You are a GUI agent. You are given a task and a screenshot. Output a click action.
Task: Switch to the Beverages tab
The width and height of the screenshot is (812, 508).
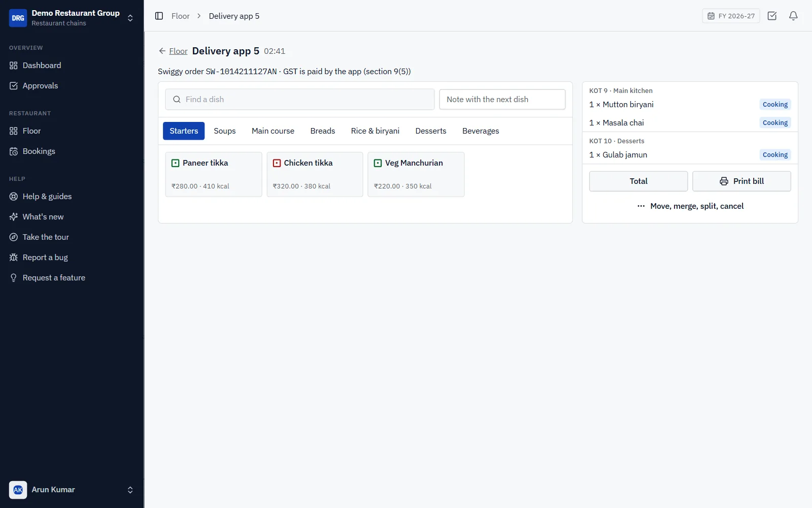(481, 131)
